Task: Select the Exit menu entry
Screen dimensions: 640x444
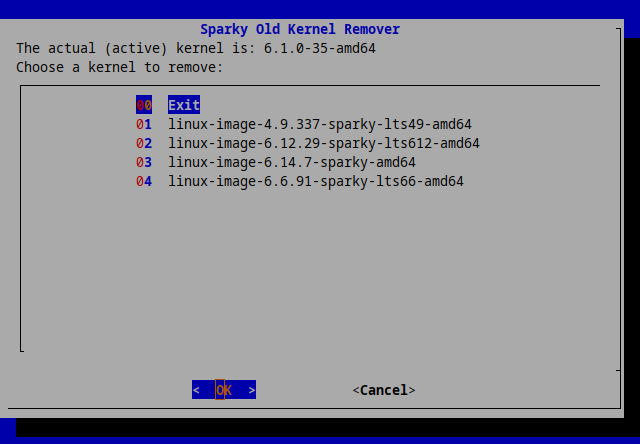Action: pos(184,105)
